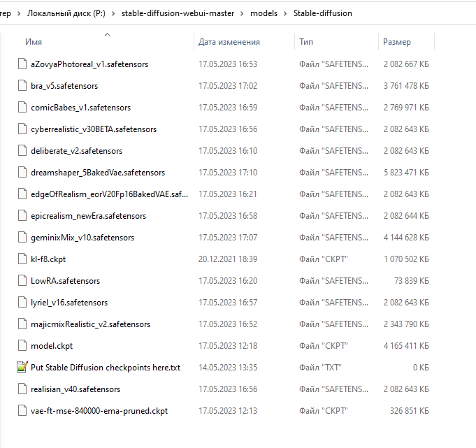This screenshot has height=448, width=476.
Task: Expand chevron after Локальный диск (P:)
Action: pyautogui.click(x=113, y=14)
